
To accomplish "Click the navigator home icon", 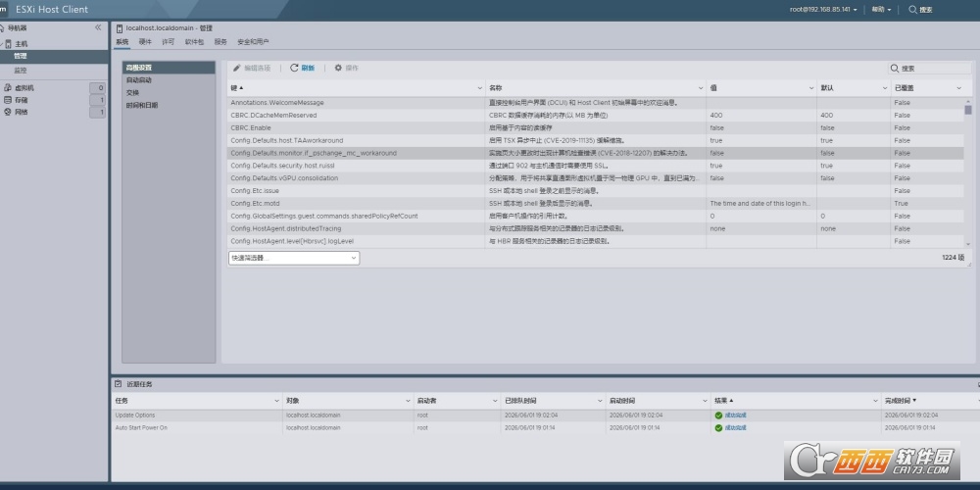I will tap(2, 27).
